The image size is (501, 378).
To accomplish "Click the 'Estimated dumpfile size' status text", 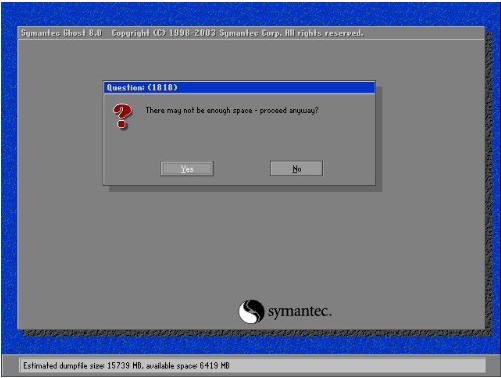I will [x=64, y=366].
